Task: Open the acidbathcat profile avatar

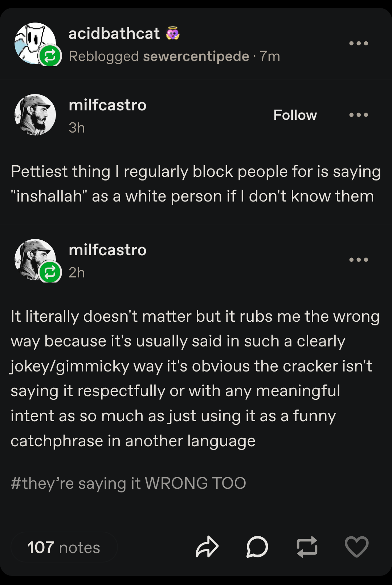Action: (35, 43)
